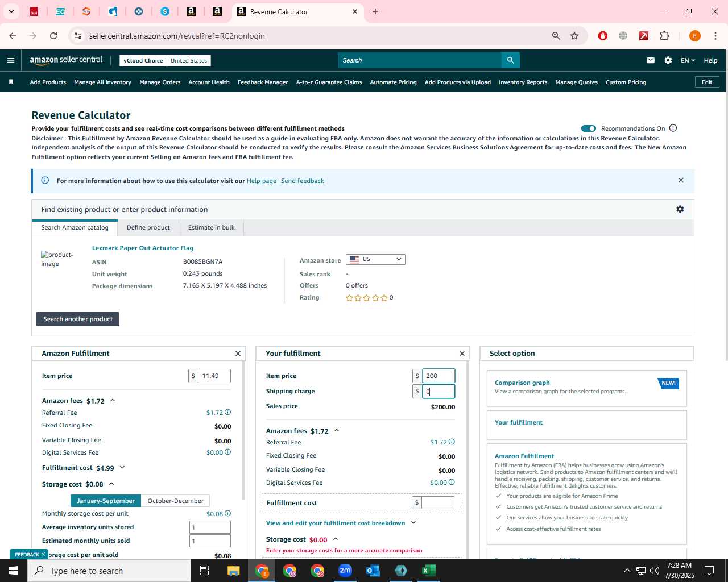Expand fulfillment cost breakdown chevron
The image size is (728, 582).
[x=413, y=523]
